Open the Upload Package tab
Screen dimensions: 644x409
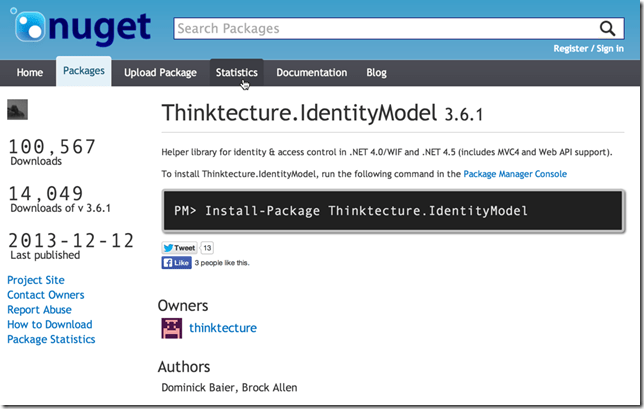tap(160, 73)
